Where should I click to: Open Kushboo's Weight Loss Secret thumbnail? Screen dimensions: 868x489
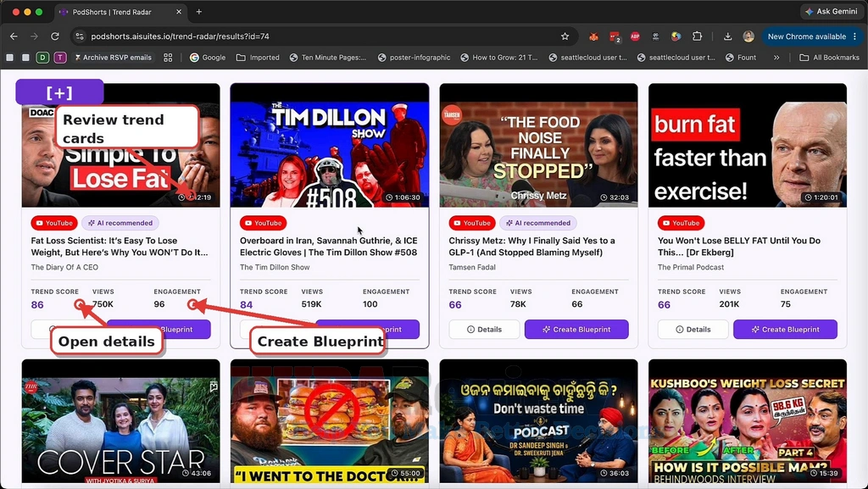click(748, 421)
